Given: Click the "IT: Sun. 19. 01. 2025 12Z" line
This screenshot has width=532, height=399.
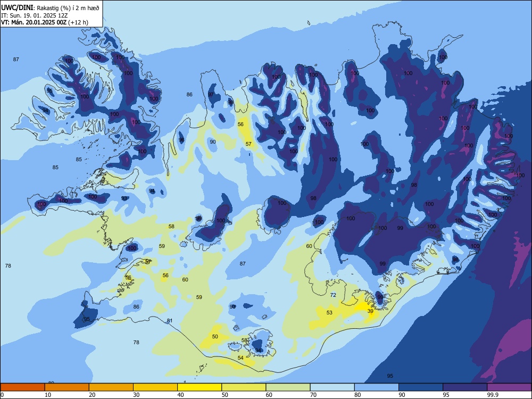Looking at the screenshot, I should (34, 15).
